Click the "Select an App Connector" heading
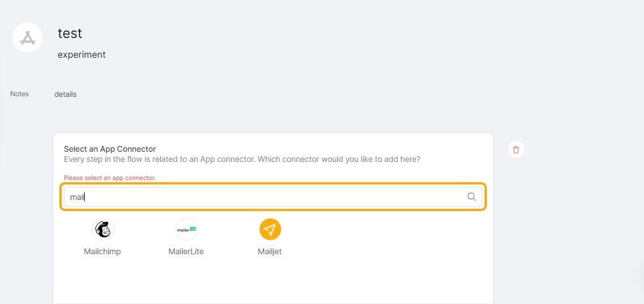This screenshot has height=304, width=644. pos(110,149)
